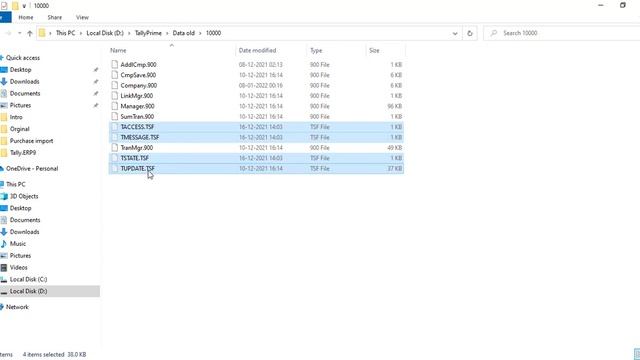Viewport: 640px width, 360px height.
Task: Open pinned Downloads under Quick access
Action: click(x=24, y=82)
